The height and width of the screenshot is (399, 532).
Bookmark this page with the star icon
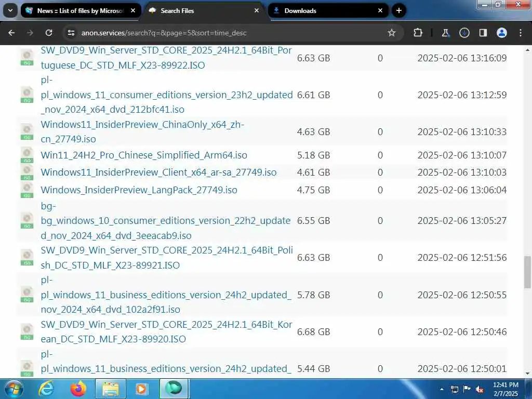point(392,33)
